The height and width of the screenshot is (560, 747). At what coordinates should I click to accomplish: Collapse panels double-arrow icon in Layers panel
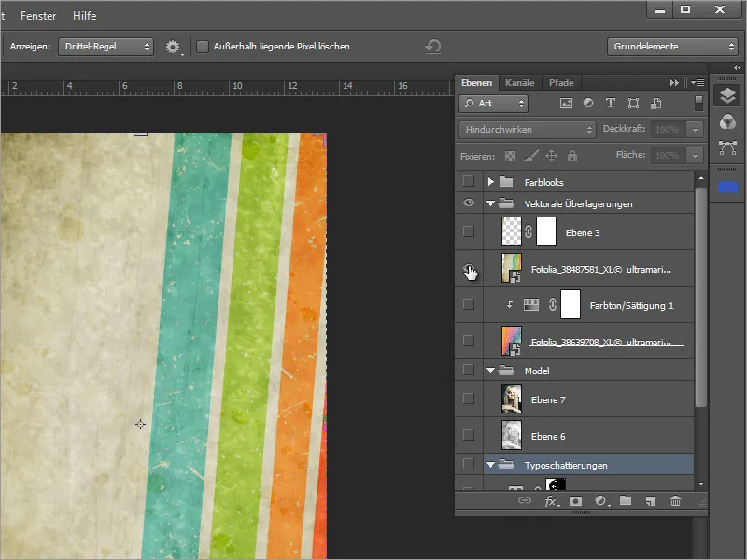674,83
